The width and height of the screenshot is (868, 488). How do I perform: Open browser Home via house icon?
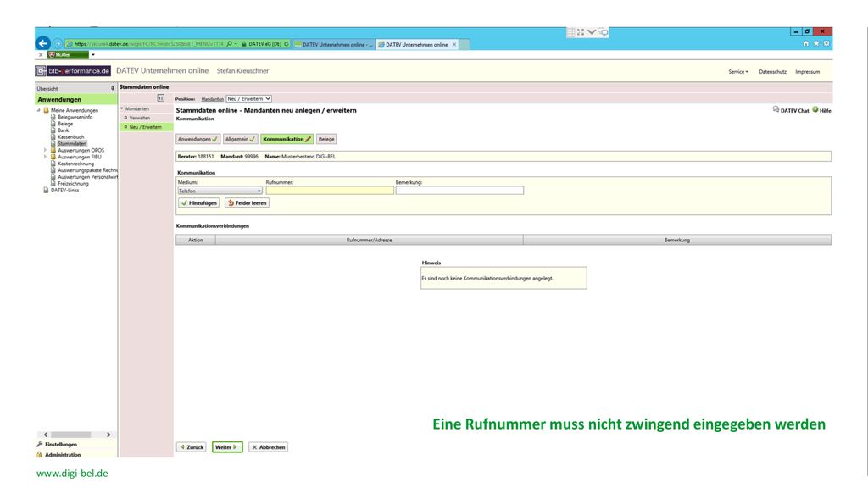pyautogui.click(x=806, y=44)
